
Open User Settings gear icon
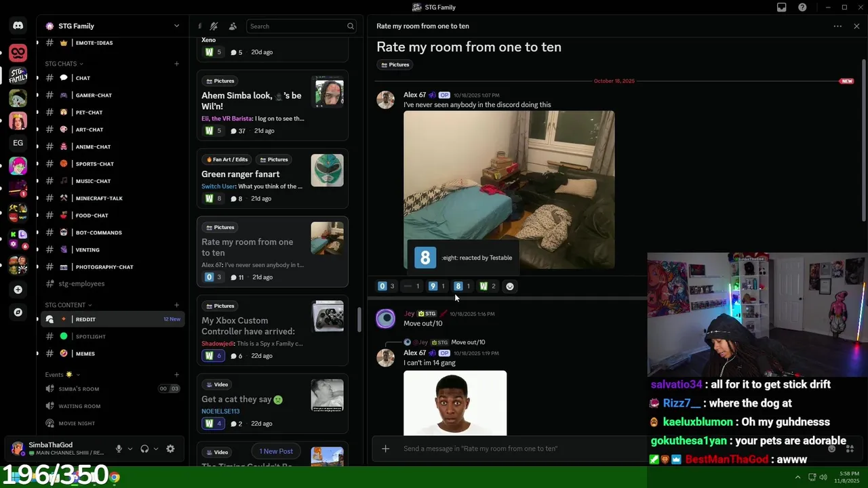(x=170, y=449)
